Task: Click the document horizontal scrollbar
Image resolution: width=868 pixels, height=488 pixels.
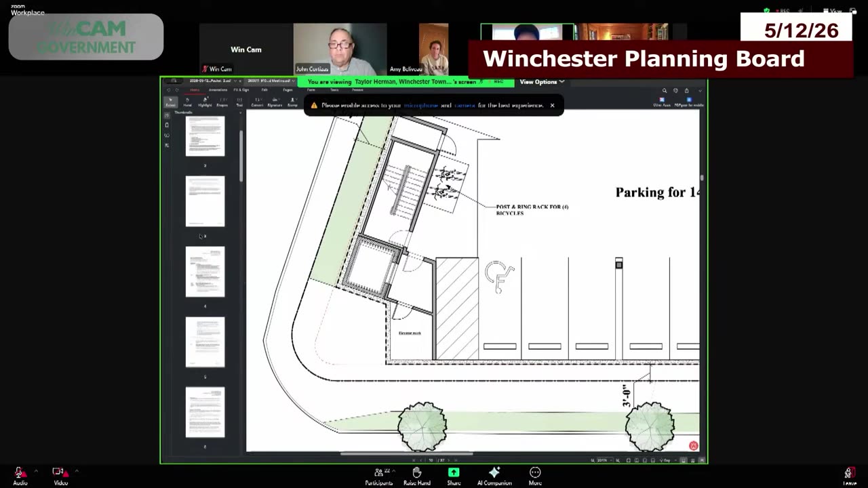Action: [407, 454]
